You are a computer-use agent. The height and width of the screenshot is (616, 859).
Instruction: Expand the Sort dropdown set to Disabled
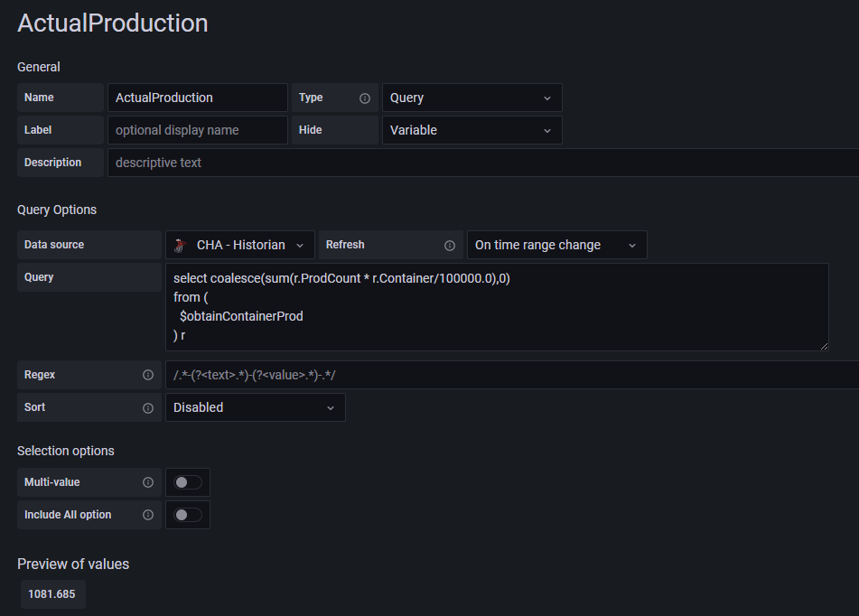(x=255, y=407)
